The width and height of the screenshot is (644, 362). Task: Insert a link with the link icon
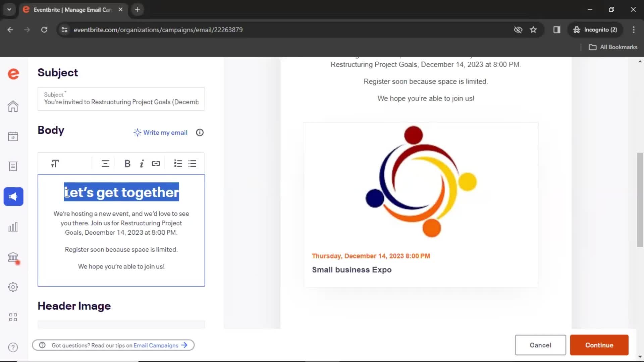point(156,164)
